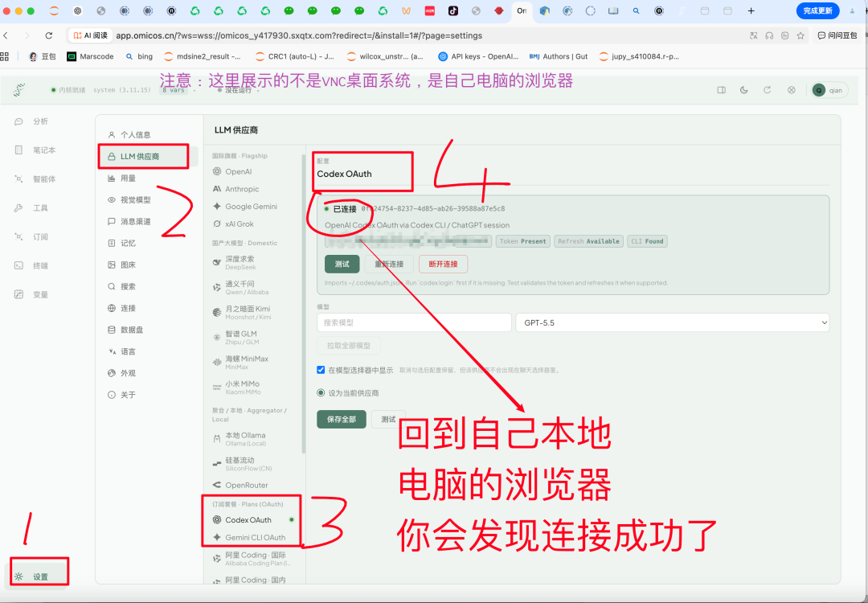Image resolution: width=868 pixels, height=603 pixels.
Task: Select 深度求索 DeepSeek provider
Action: [x=235, y=262]
